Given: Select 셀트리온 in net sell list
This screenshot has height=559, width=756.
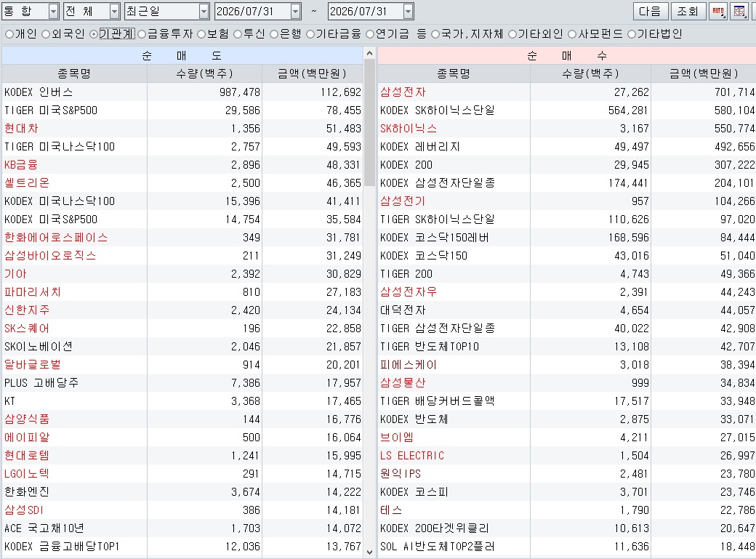Looking at the screenshot, I should click(x=182, y=183).
